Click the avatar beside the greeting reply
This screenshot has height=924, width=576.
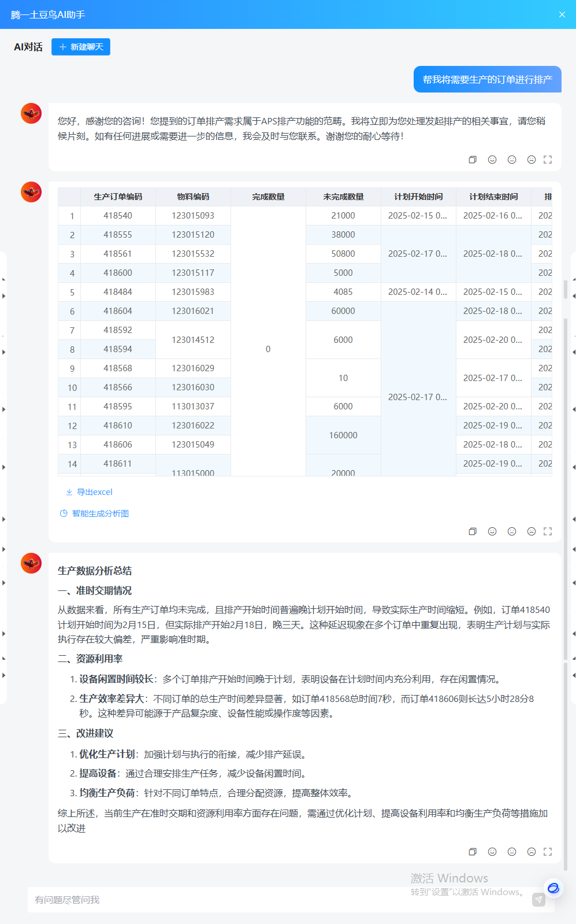point(31,113)
